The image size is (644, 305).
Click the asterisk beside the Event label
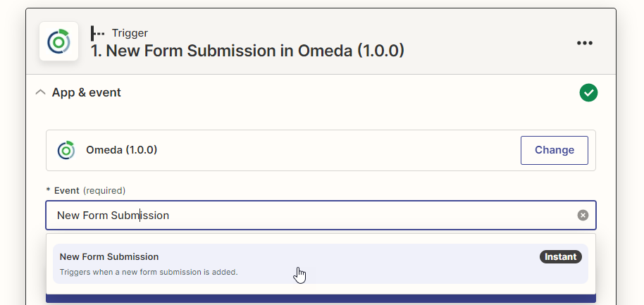(49, 191)
